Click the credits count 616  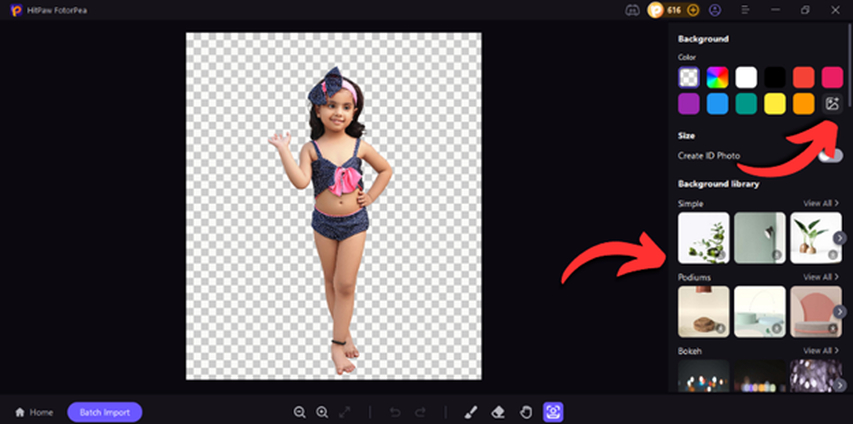(x=673, y=10)
